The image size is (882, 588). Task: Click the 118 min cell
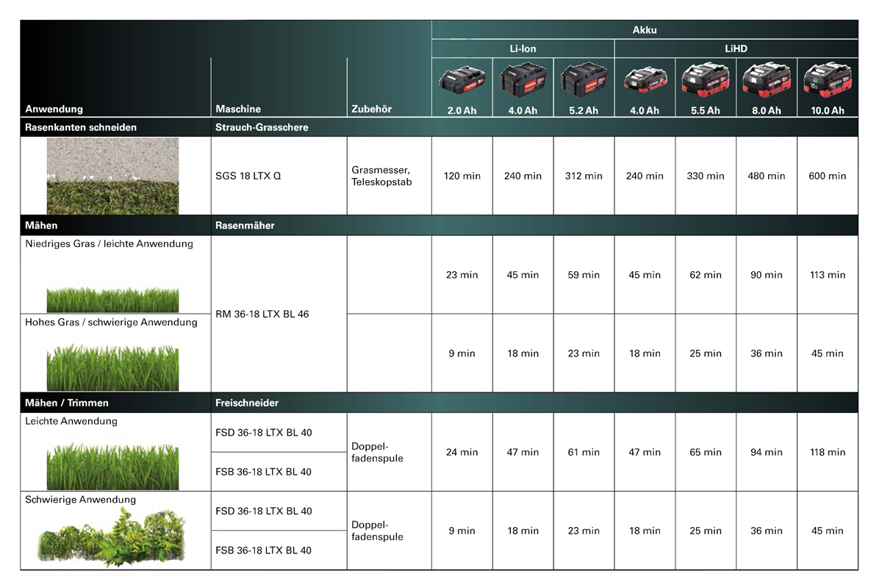[x=828, y=452]
